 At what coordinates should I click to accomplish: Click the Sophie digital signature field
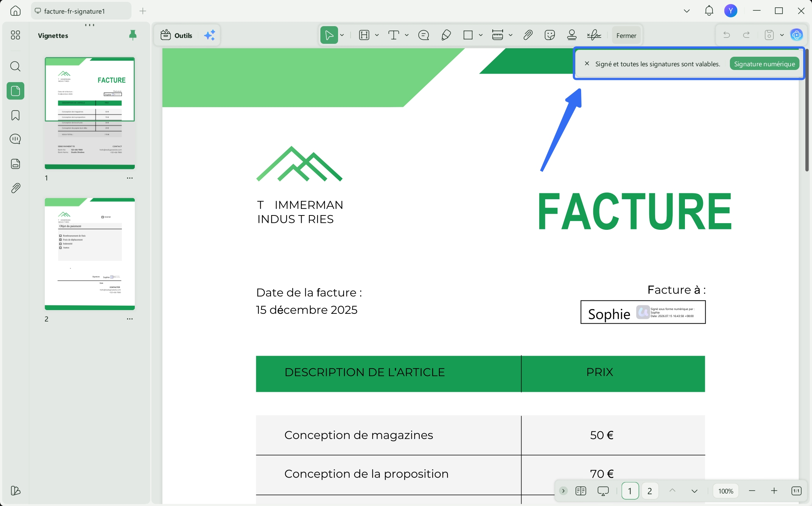(643, 312)
